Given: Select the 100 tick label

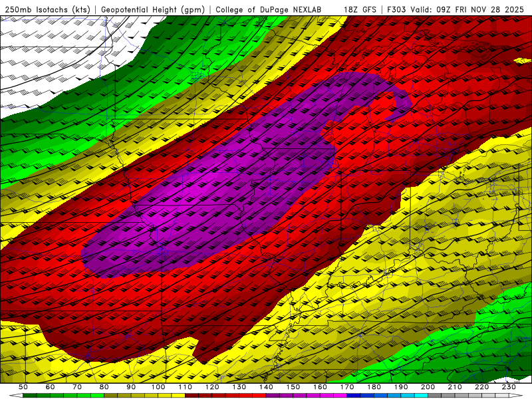Looking at the screenshot, I should tap(158, 387).
